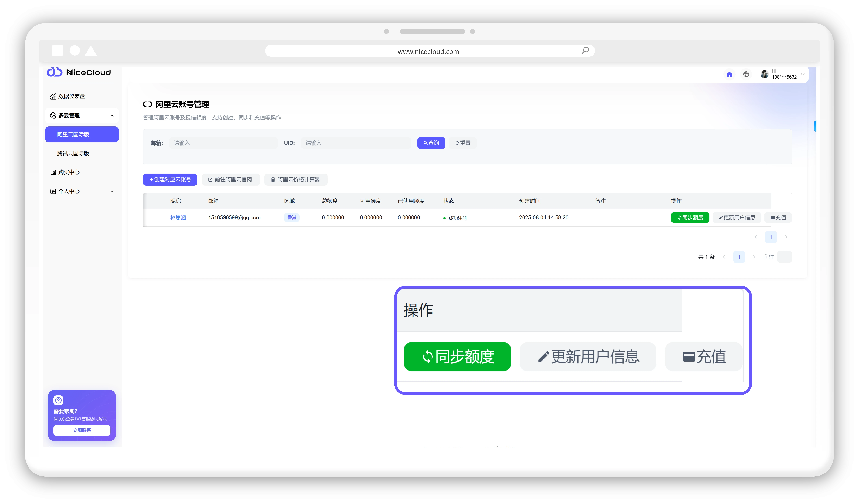The image size is (859, 504).
Task: Click the 查询 search button
Action: click(431, 143)
